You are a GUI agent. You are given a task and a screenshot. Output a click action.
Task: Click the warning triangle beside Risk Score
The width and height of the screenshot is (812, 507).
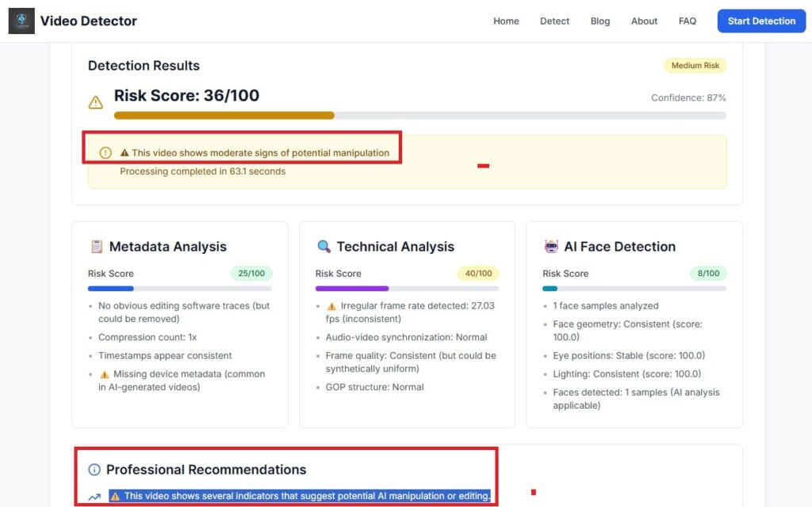(95, 102)
